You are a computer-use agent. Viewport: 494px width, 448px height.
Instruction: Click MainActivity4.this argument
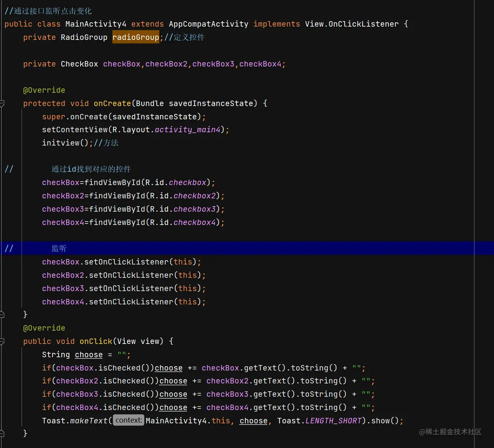coord(188,421)
